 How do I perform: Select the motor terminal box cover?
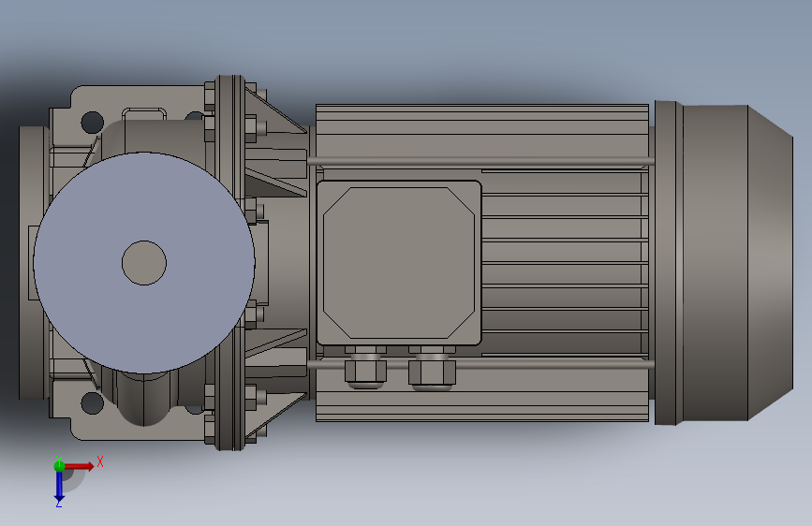pos(399,263)
